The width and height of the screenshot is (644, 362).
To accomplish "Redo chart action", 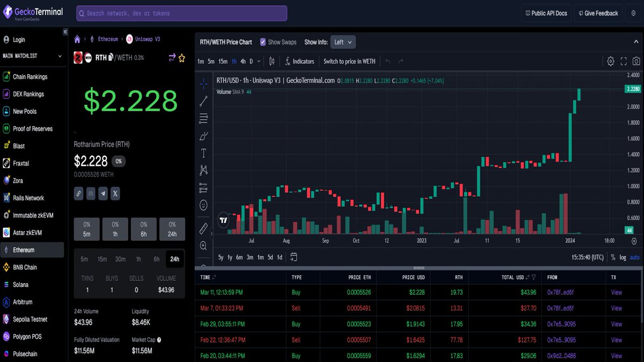I will click(400, 61).
